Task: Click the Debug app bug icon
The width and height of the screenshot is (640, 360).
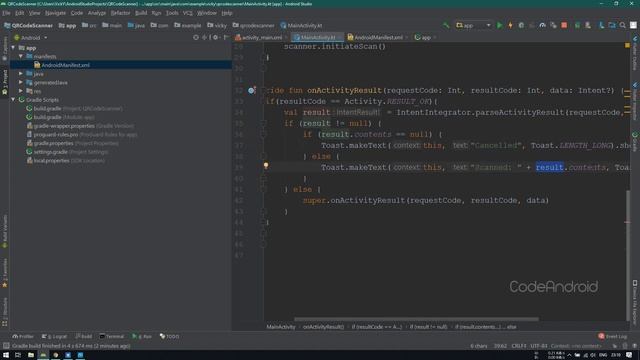Action: coord(521,25)
